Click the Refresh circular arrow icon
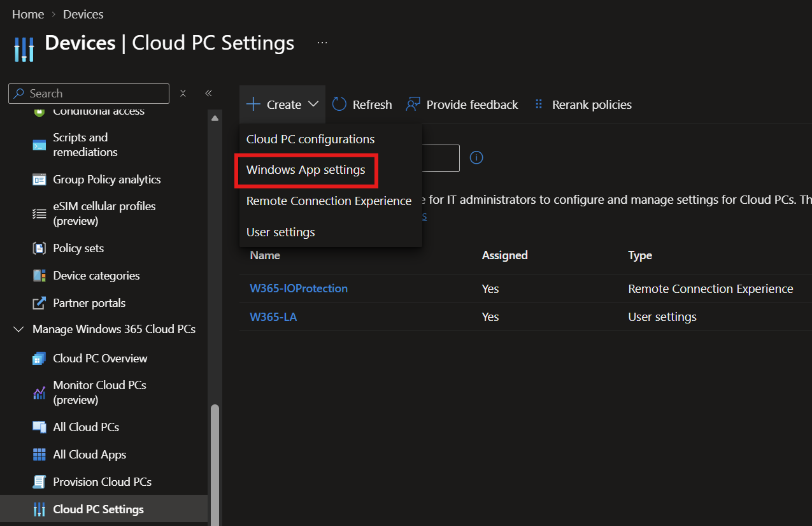Viewport: 812px width, 526px height. pyautogui.click(x=339, y=104)
